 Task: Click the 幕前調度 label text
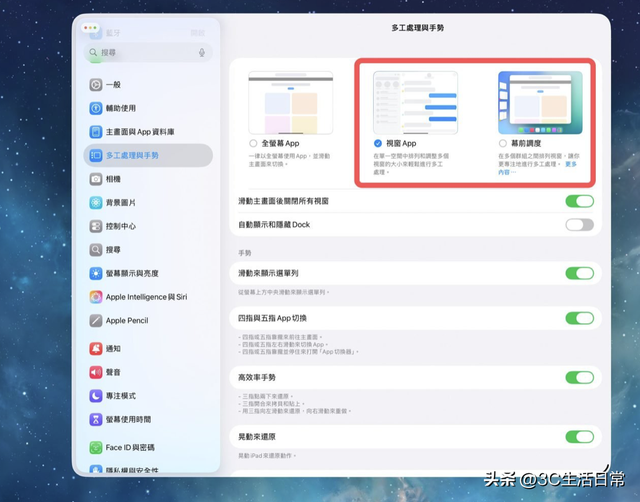pyautogui.click(x=526, y=143)
